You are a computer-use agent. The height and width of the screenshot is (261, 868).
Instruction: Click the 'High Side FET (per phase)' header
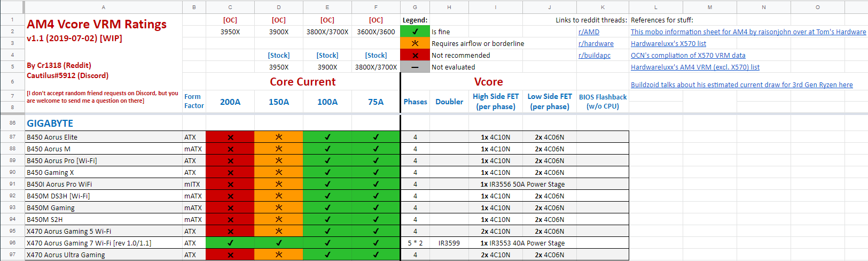496,102
